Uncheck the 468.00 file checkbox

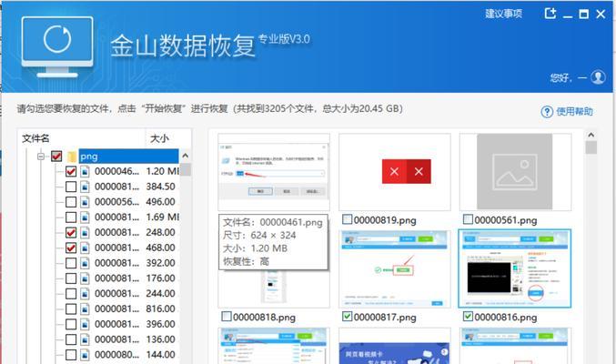click(71, 248)
